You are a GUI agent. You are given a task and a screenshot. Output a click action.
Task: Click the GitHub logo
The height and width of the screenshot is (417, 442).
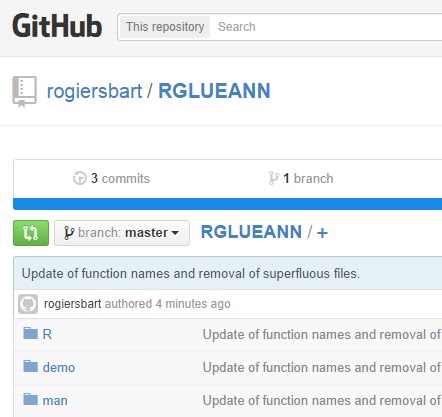(x=57, y=26)
